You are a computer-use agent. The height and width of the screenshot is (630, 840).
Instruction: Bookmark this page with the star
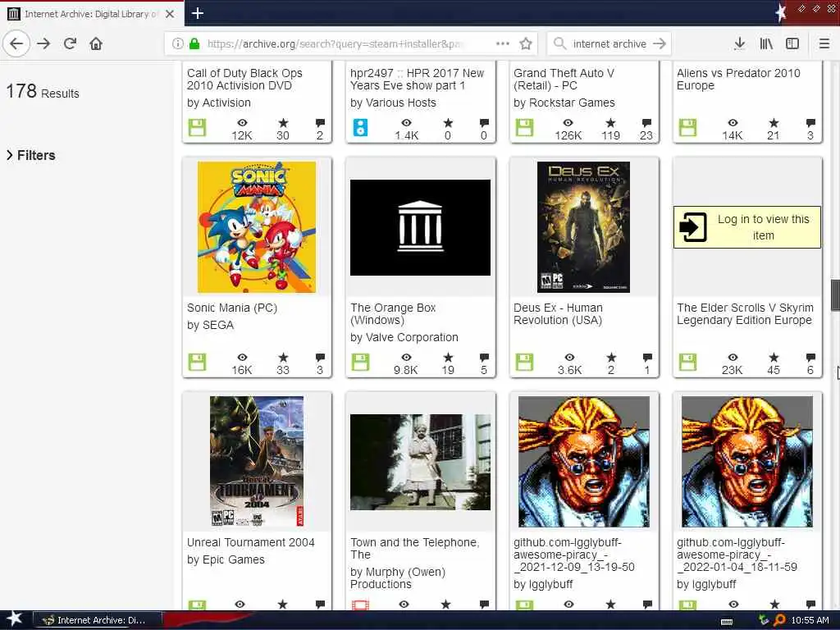(526, 43)
